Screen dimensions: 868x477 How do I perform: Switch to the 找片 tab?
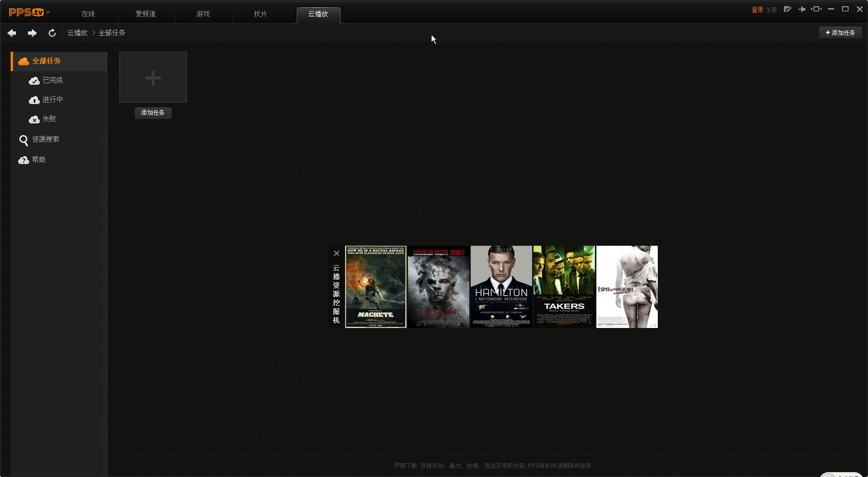[x=260, y=14]
